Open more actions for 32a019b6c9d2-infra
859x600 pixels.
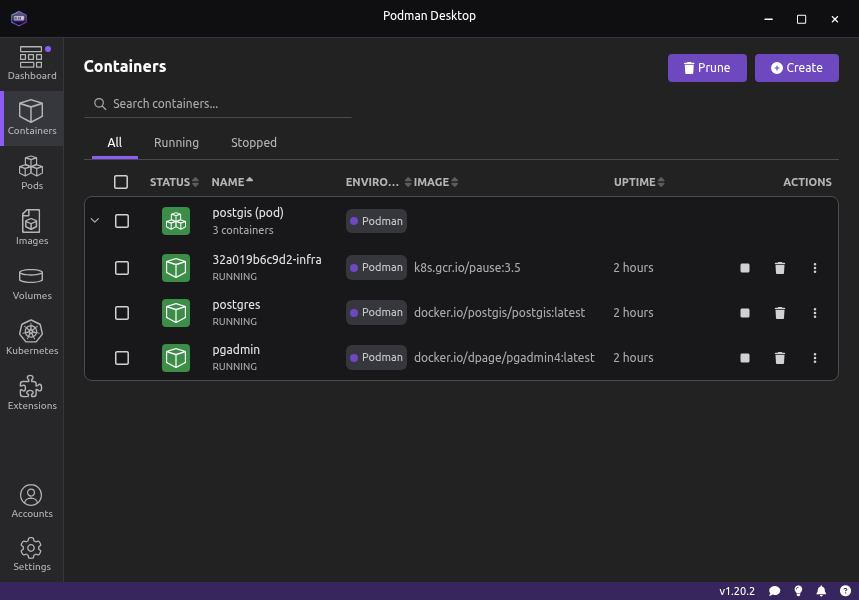point(815,268)
